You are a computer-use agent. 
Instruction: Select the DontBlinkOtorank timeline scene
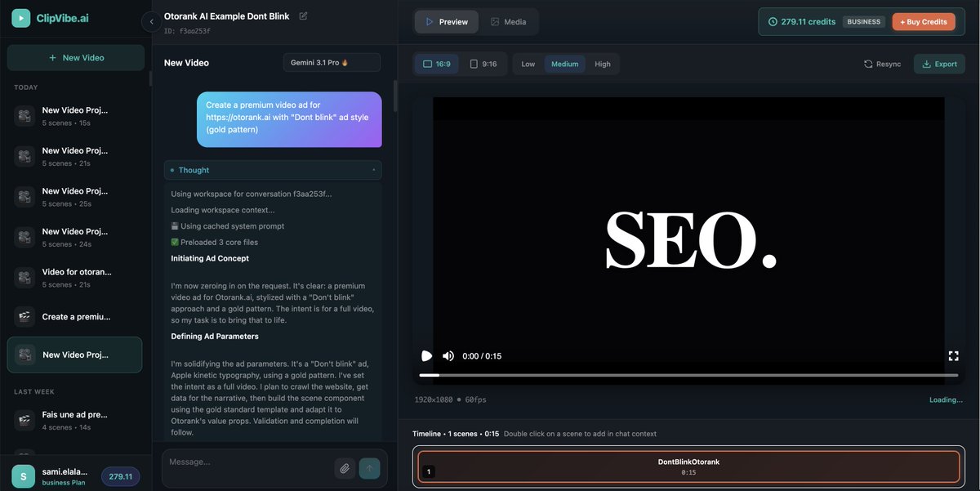click(688, 466)
